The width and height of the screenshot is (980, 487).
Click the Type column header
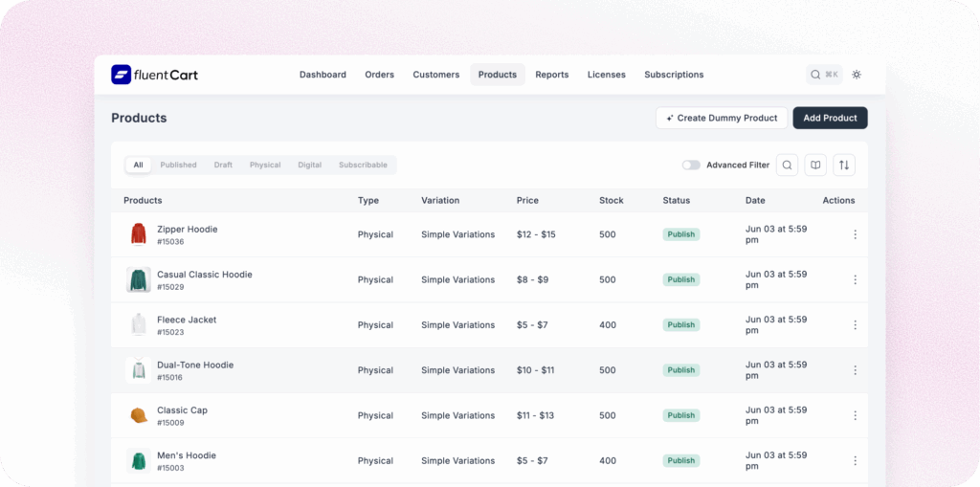368,201
